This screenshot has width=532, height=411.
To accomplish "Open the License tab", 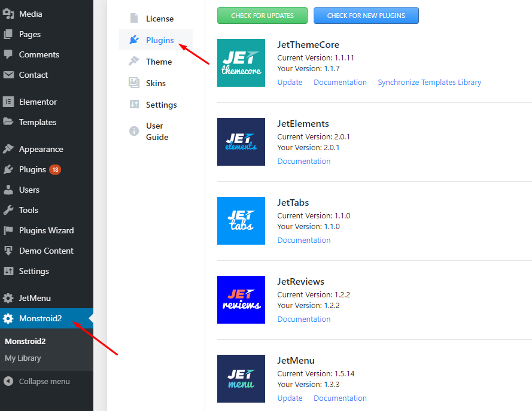I will (x=159, y=19).
